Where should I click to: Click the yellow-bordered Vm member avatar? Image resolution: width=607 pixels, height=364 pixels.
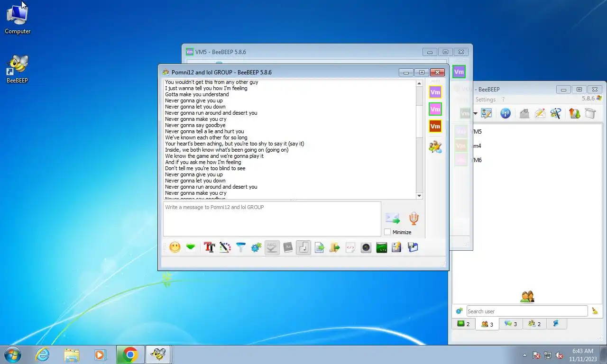(435, 92)
